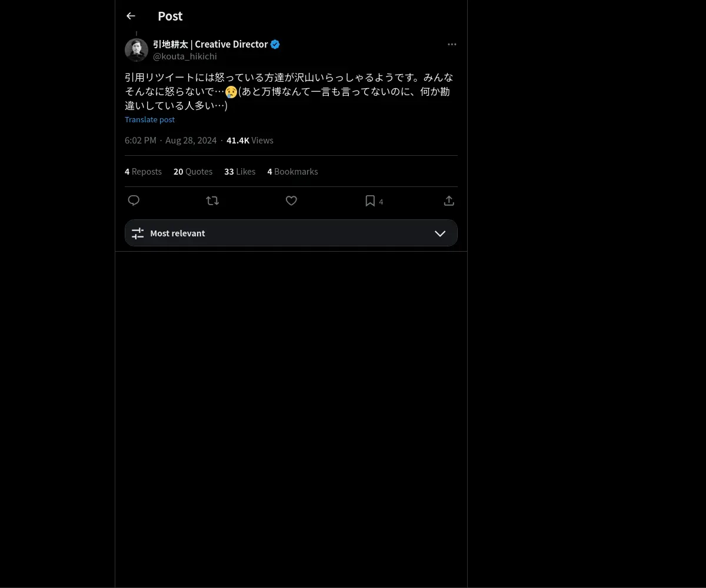
Task: Open the author's profile picture
Action: click(x=136, y=50)
